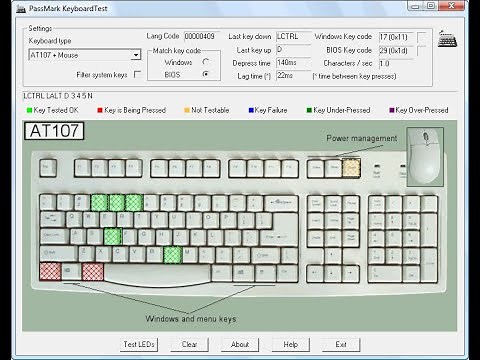Click the space bar on keyboard image
The height and width of the screenshot is (360, 480).
(x=158, y=274)
